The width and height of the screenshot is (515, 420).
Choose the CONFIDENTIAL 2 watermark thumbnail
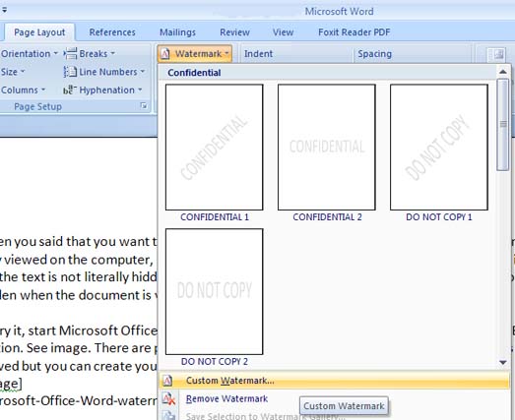327,147
